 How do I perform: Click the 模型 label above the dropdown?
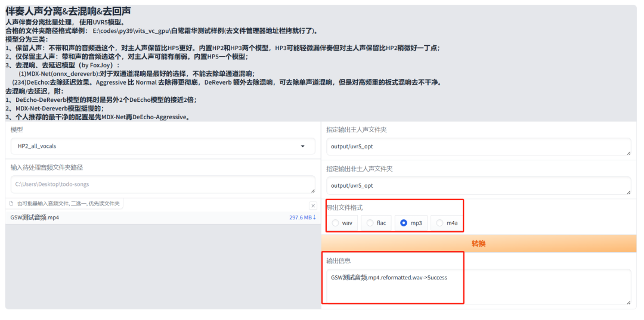click(x=17, y=130)
